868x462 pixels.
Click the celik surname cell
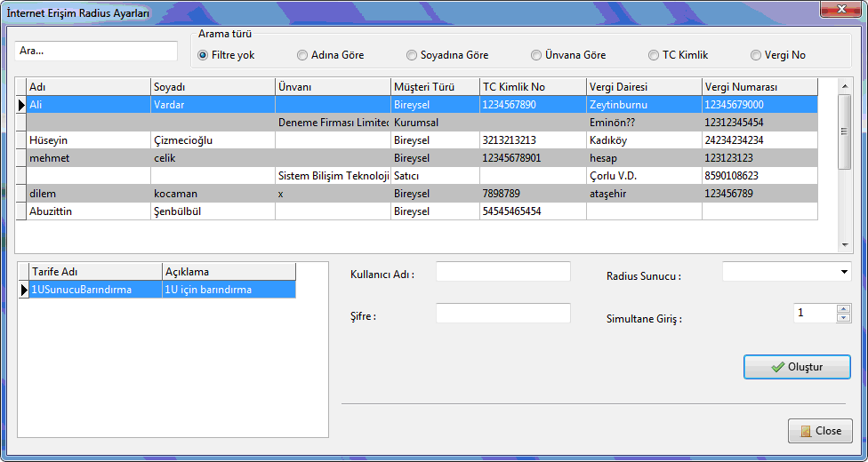(213, 157)
